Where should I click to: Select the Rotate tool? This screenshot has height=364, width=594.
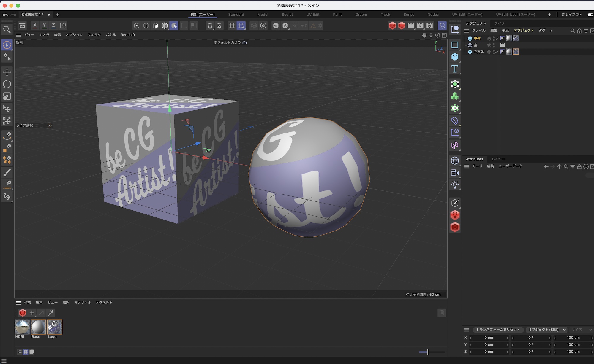pyautogui.click(x=7, y=84)
